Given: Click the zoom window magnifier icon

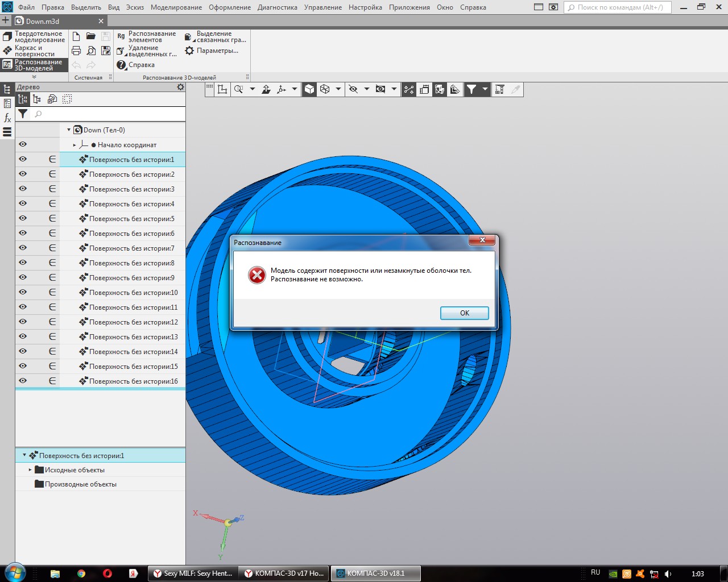Looking at the screenshot, I should tap(239, 89).
